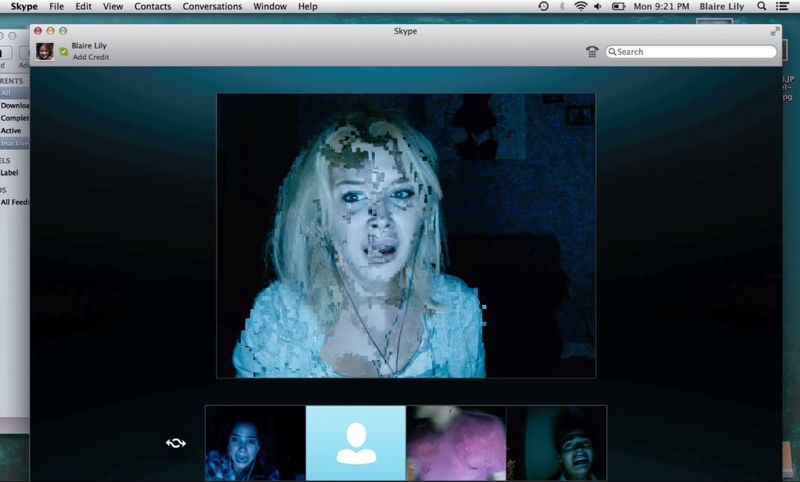Click the volume icon in menu bar
Screen dimensions: 800x482
[x=598, y=7]
